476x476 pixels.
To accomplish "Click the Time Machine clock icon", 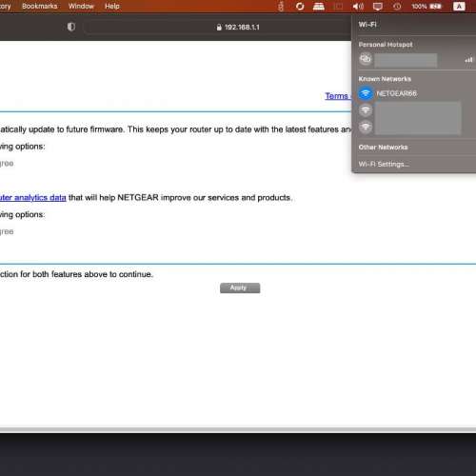I will (397, 7).
